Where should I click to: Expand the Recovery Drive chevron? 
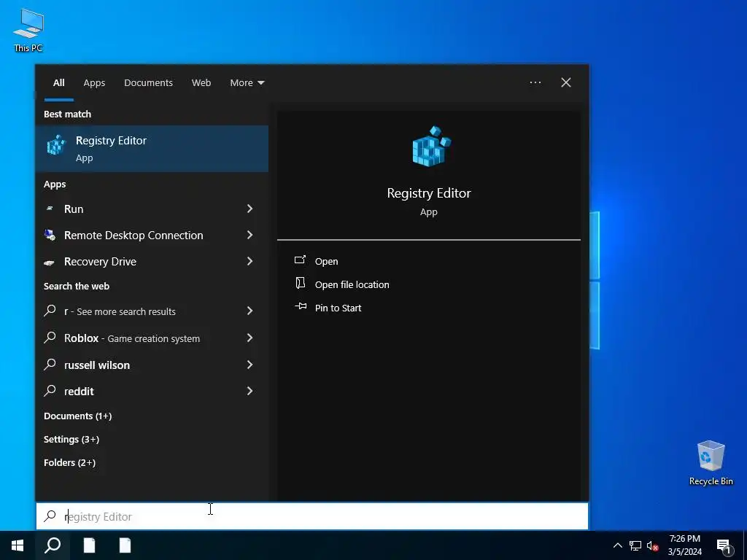tap(249, 261)
